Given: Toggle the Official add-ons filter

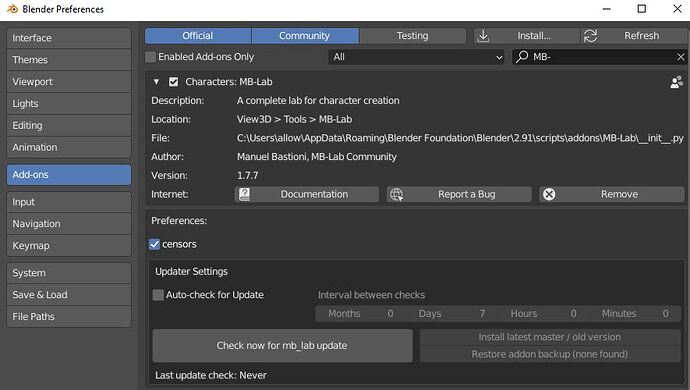Looking at the screenshot, I should (x=198, y=36).
